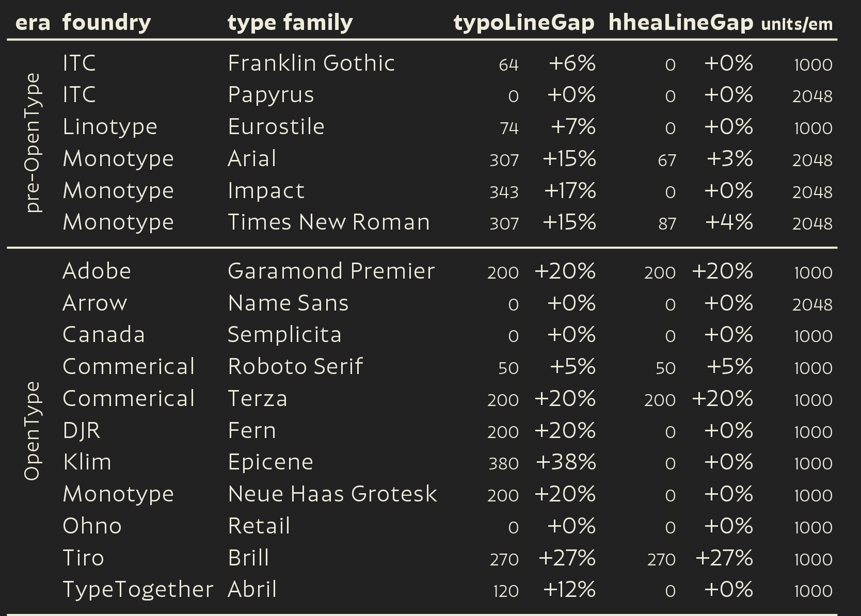Select the Neue Haas Grotesk cell
861x616 pixels.
332,494
